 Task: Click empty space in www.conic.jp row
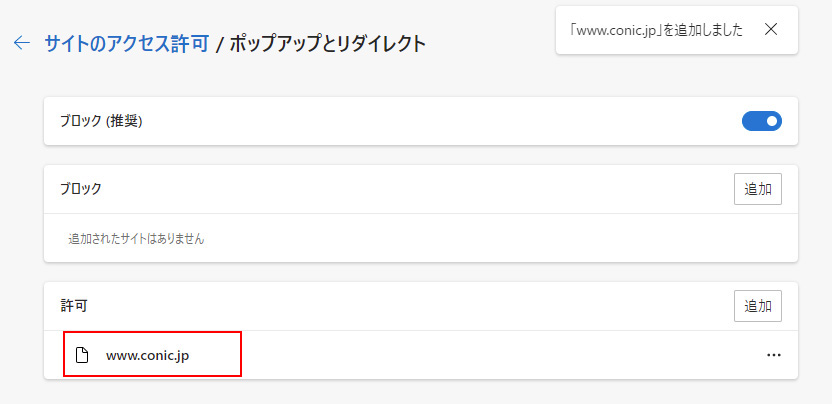pyautogui.click(x=478, y=355)
